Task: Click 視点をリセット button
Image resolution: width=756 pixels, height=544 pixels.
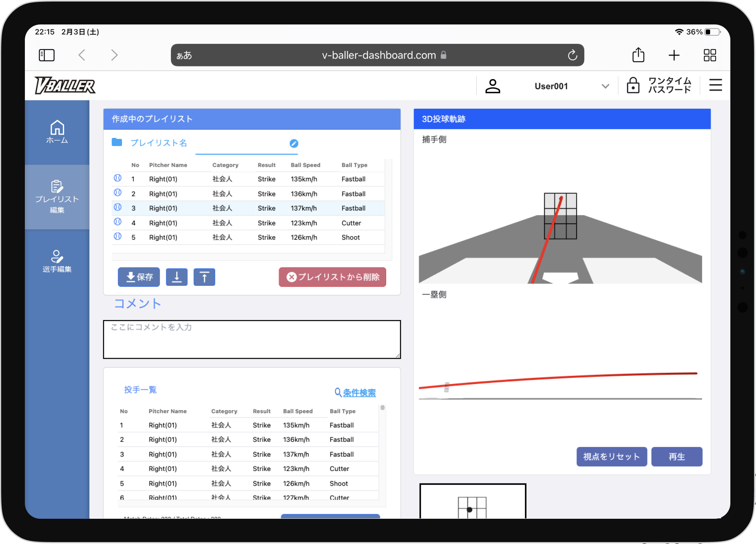Action: pyautogui.click(x=611, y=457)
